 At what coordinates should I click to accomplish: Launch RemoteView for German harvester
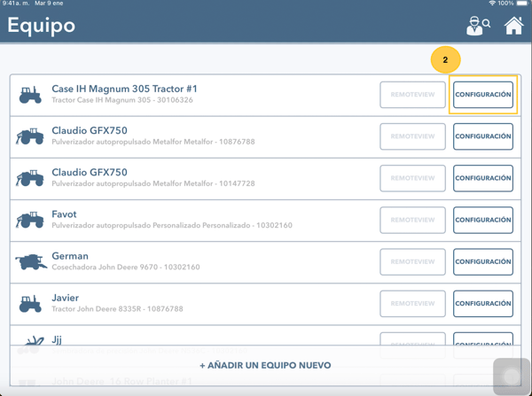tap(412, 261)
